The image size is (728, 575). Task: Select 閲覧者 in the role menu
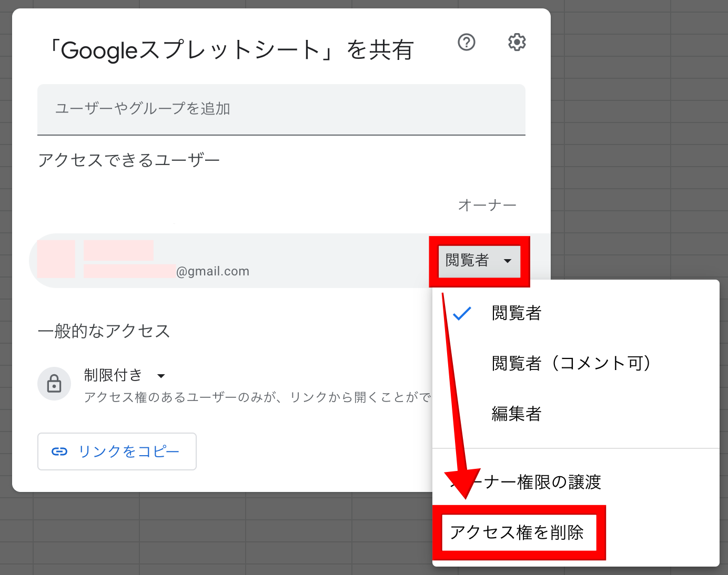pos(575,313)
